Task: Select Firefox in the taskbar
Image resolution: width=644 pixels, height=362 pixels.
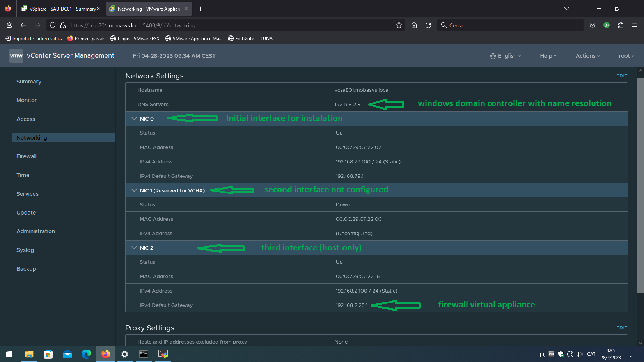Action: [x=106, y=354]
